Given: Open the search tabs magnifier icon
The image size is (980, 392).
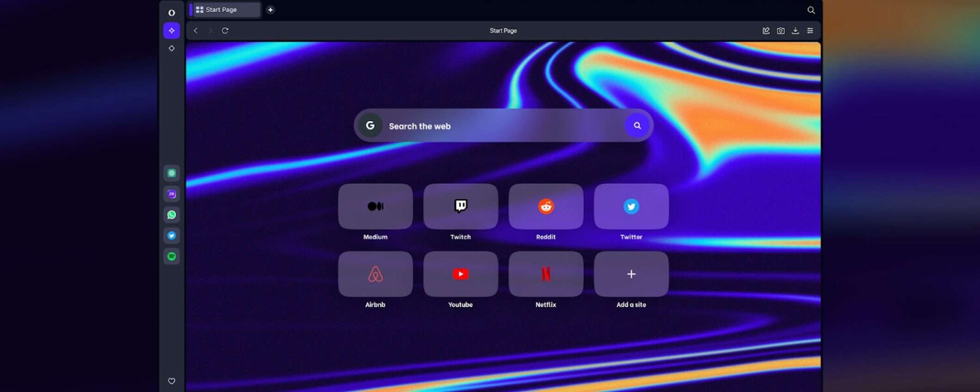Looking at the screenshot, I should tap(811, 10).
